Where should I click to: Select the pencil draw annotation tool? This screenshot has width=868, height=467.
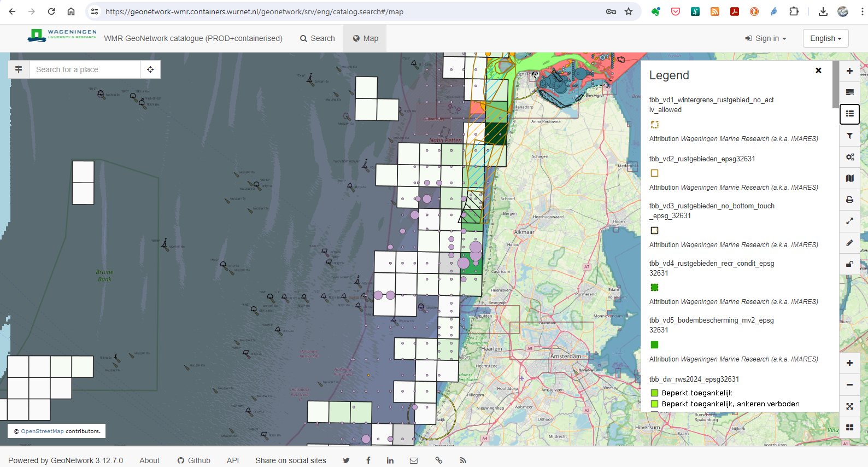pyautogui.click(x=849, y=243)
